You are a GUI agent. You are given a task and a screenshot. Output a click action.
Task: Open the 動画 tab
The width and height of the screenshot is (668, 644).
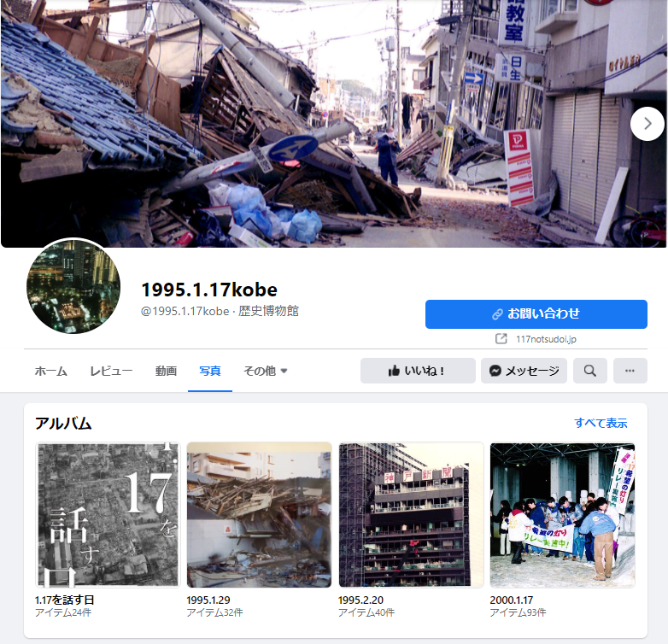pos(166,371)
